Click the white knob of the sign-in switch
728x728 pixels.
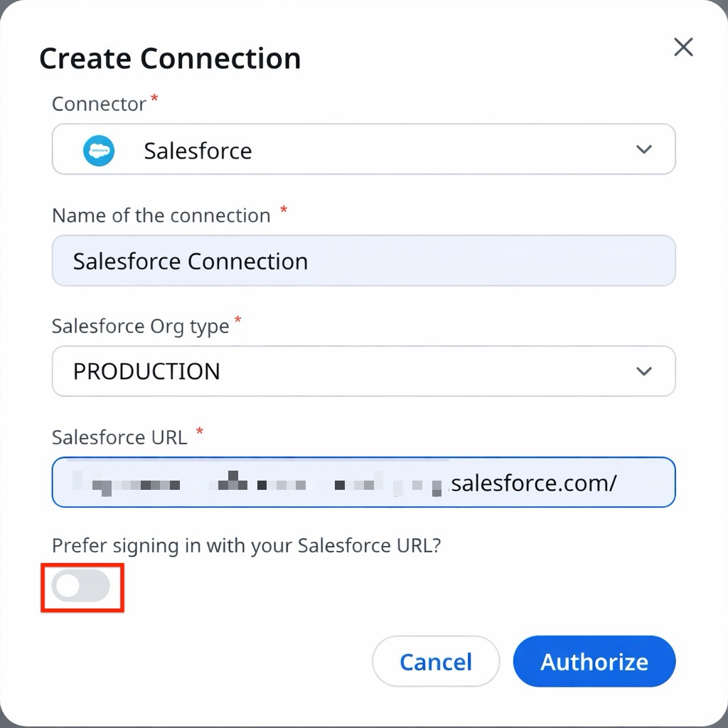[68, 586]
